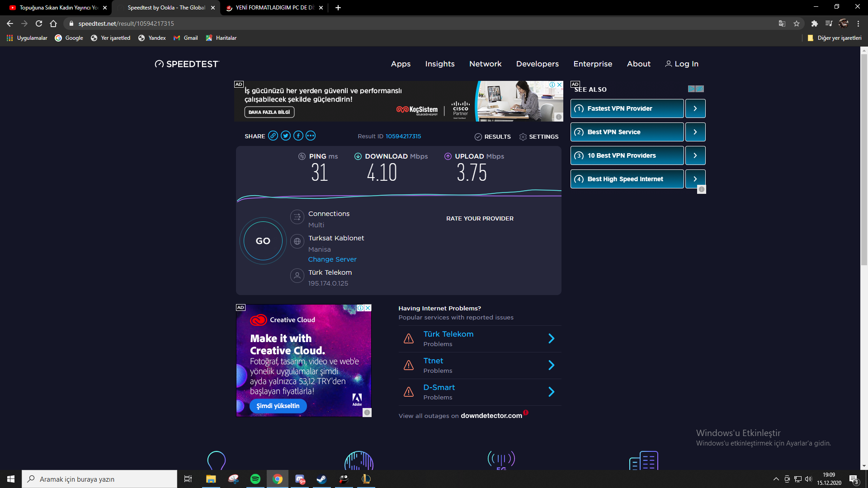The height and width of the screenshot is (488, 868).
Task: Open Result ID 10594217315 link
Action: [x=403, y=136]
